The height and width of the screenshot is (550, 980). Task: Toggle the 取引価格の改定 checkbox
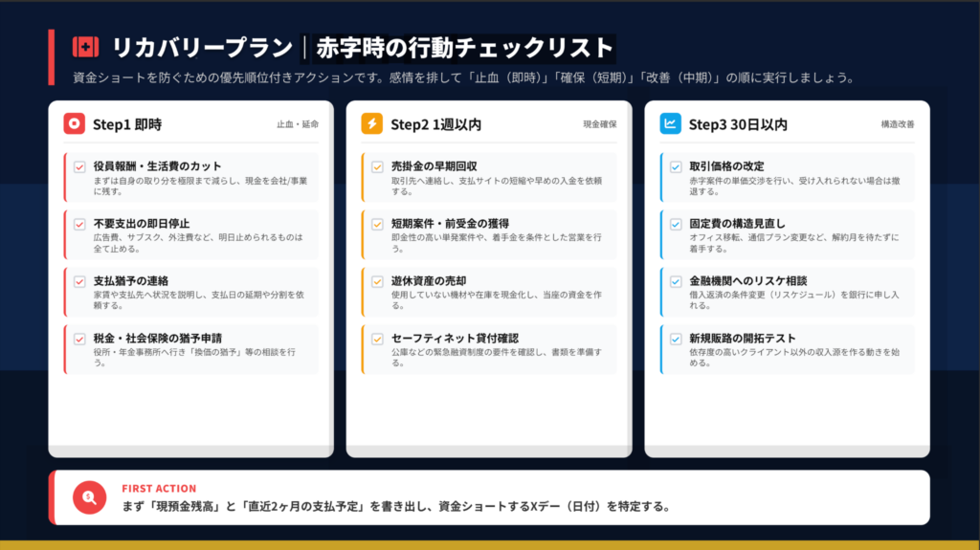click(677, 166)
